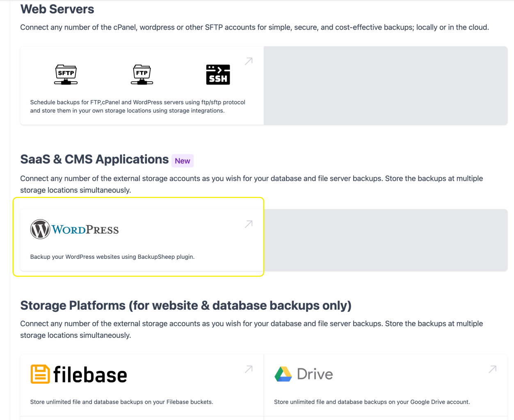514x420 pixels.
Task: Click paragraph under Storage Platforms heading
Action: (252, 329)
